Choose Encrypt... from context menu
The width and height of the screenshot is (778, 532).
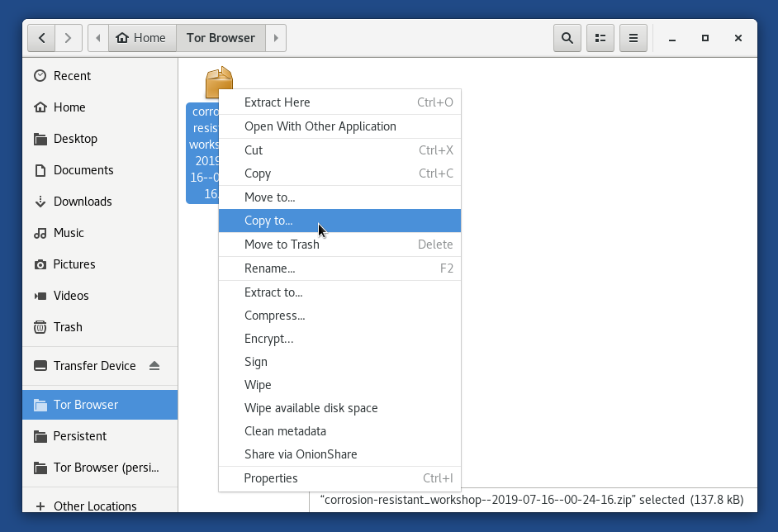340,339
